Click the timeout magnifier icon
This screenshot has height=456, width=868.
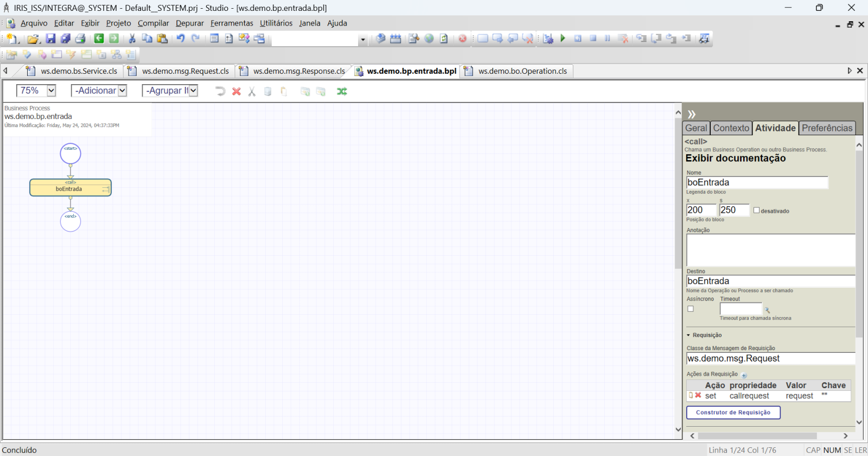click(767, 310)
